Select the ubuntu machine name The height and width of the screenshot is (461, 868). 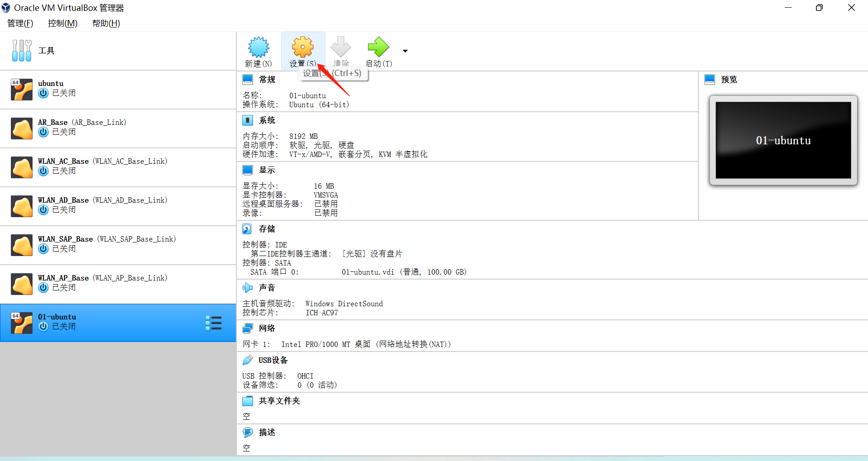point(51,84)
